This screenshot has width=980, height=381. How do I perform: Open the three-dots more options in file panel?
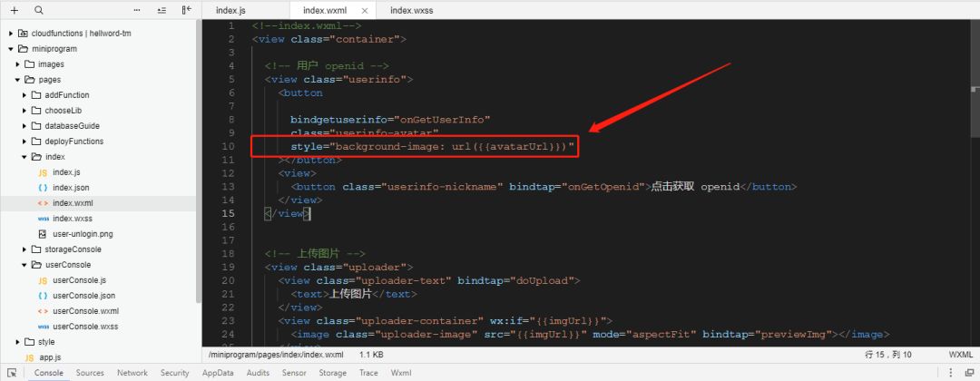pos(137,11)
